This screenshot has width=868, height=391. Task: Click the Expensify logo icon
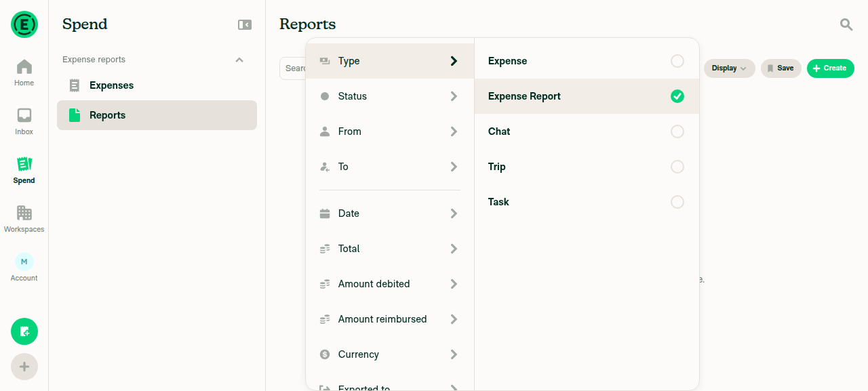pos(24,24)
